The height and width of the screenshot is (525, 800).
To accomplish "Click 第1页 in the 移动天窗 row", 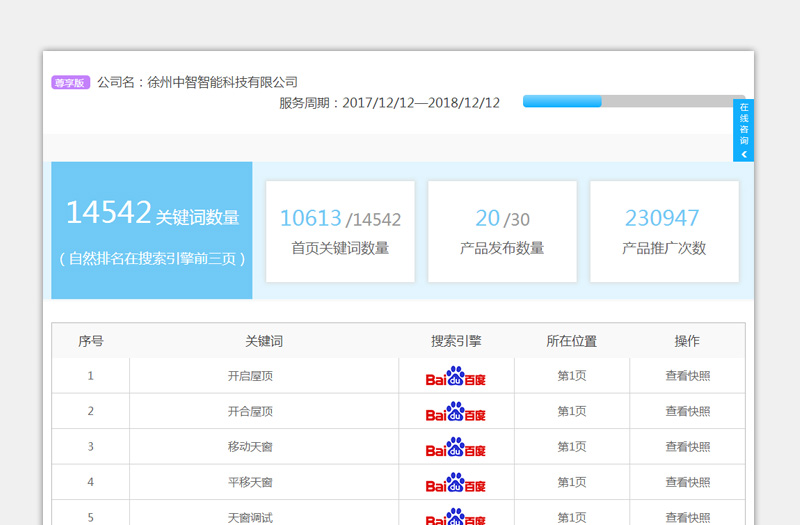I will point(571,447).
